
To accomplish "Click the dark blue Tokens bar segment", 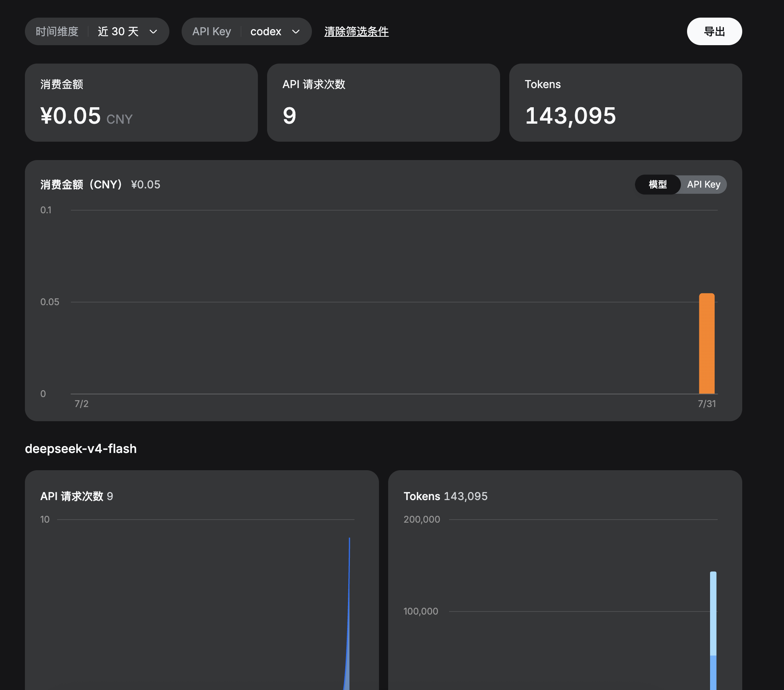I will pyautogui.click(x=713, y=673).
